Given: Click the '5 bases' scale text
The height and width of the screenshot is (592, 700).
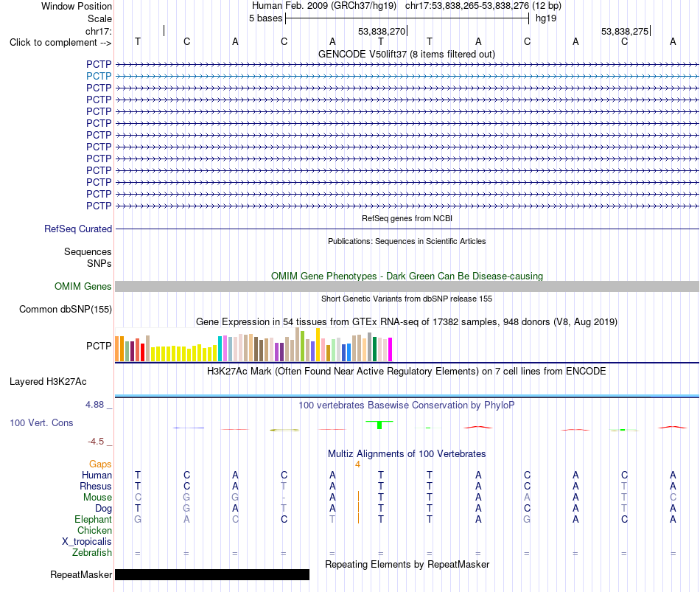Looking at the screenshot, I should [265, 18].
